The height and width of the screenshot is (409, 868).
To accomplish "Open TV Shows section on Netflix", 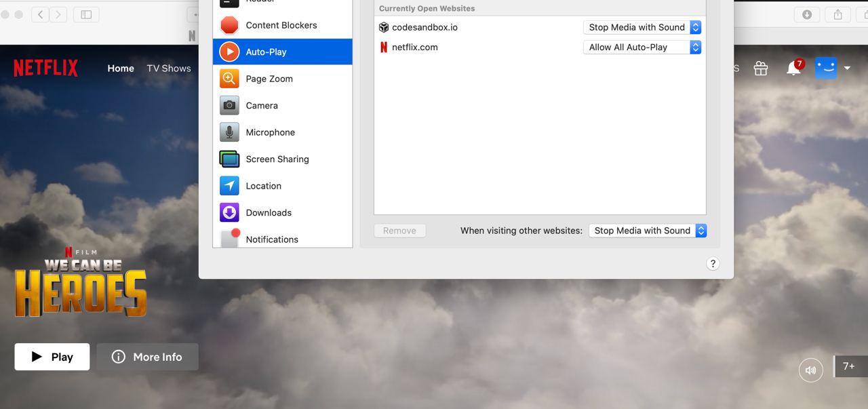I will pyautogui.click(x=169, y=68).
